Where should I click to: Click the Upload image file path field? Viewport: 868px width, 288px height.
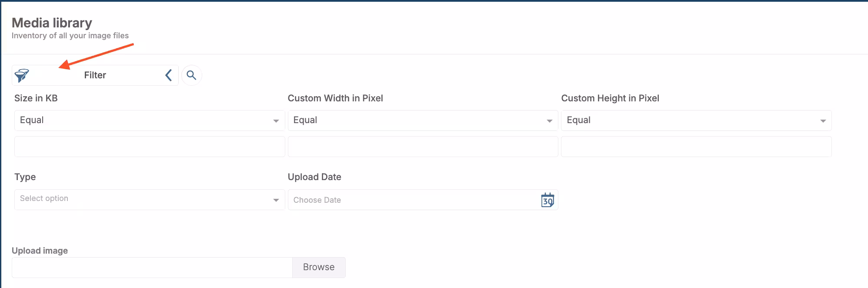pos(152,267)
